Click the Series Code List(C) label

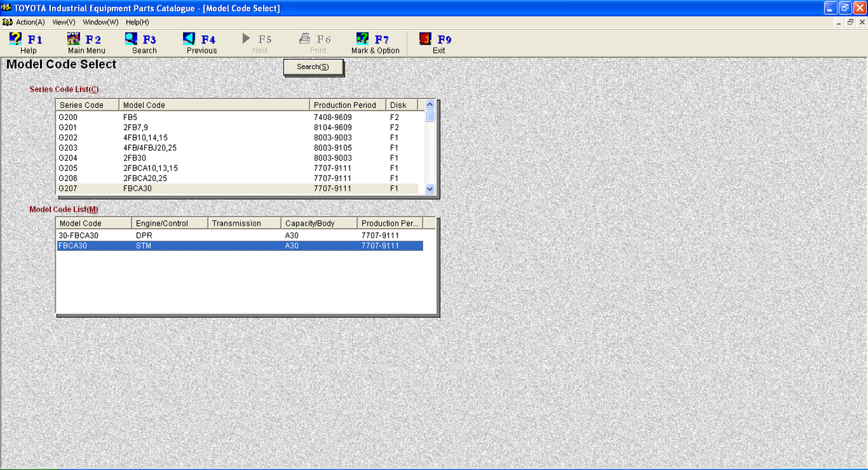click(64, 90)
